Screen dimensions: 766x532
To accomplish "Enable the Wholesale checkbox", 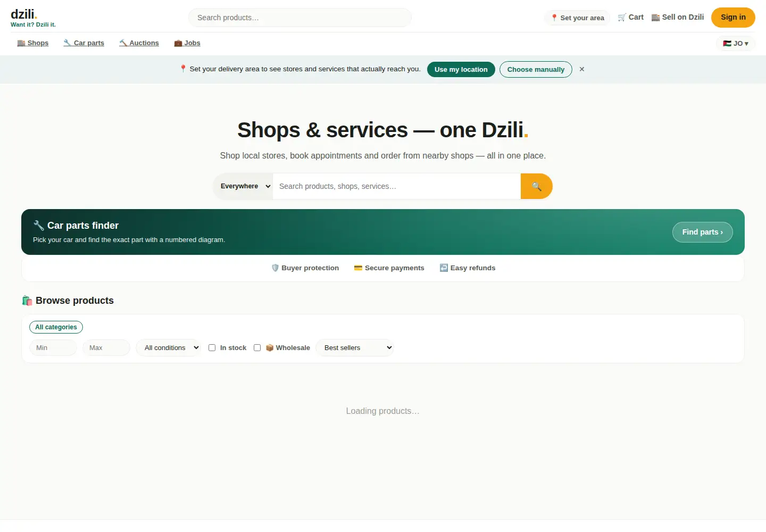I will point(257,348).
